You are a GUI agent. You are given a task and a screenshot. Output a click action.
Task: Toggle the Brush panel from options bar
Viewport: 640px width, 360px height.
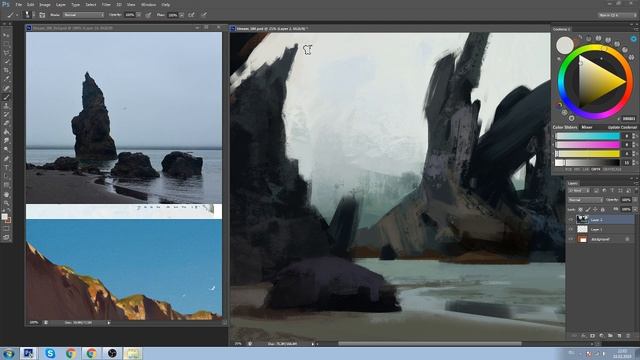click(x=42, y=15)
